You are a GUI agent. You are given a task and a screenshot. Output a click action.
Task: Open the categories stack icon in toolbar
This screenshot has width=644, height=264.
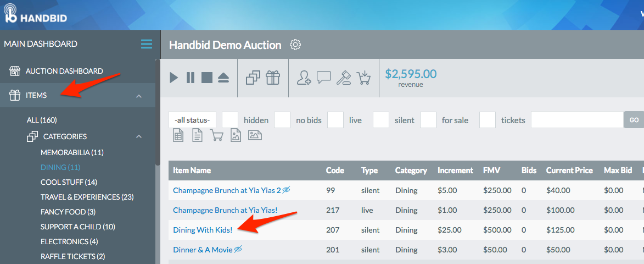tap(253, 78)
